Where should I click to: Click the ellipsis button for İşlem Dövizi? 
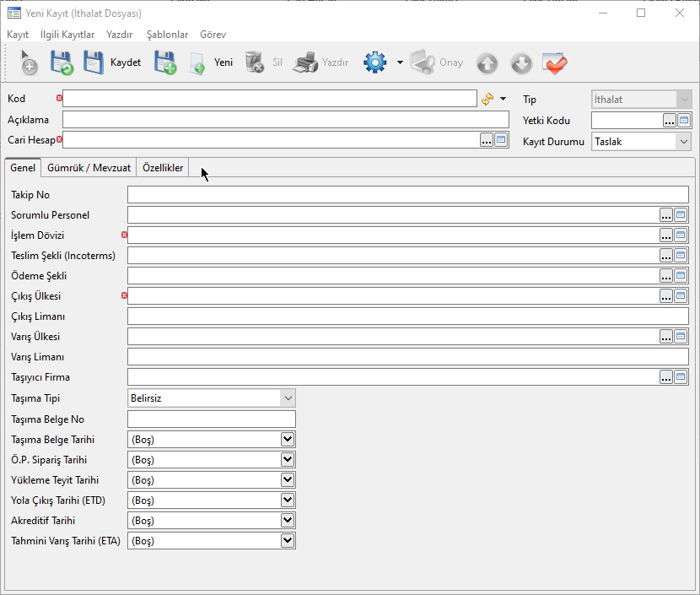666,235
